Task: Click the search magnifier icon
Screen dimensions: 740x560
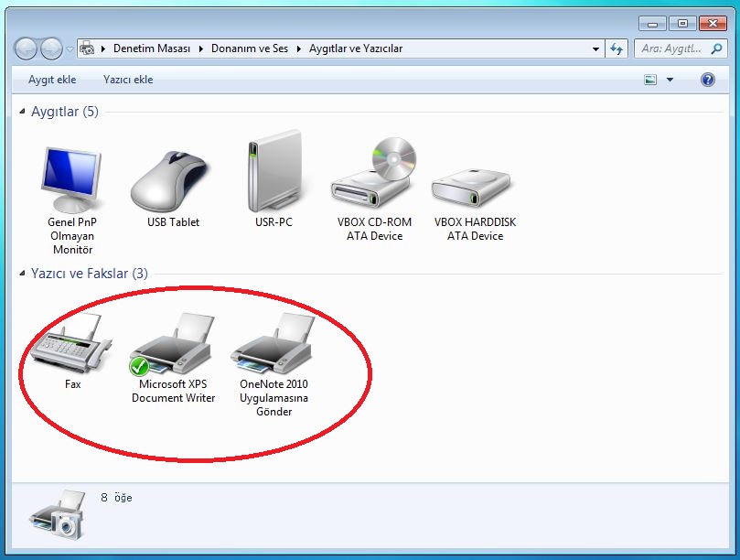Action: click(716, 48)
